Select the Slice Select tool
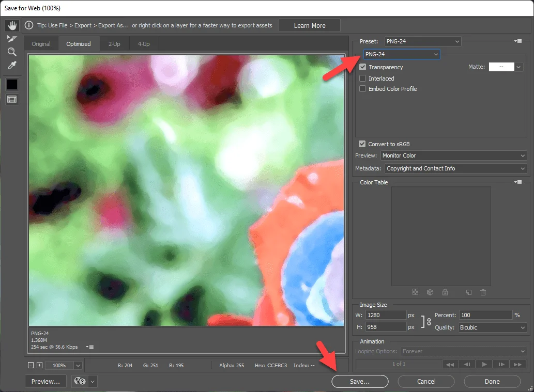 pyautogui.click(x=12, y=39)
